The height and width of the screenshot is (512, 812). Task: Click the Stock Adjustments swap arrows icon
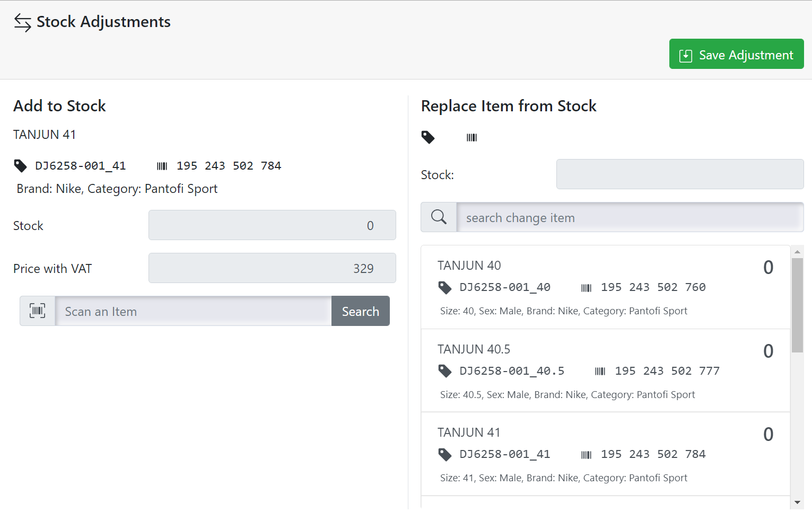[x=23, y=22]
